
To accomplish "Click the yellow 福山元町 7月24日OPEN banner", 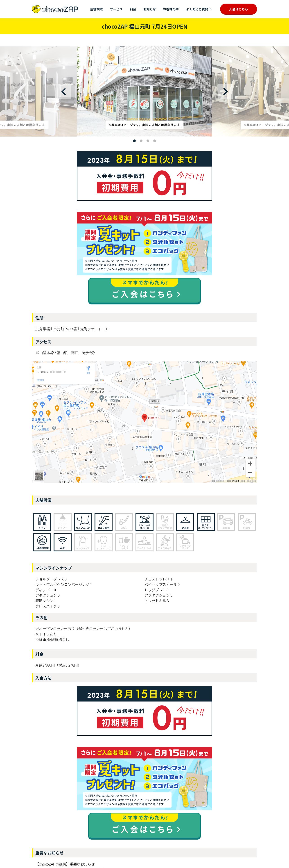I will pos(144,26).
